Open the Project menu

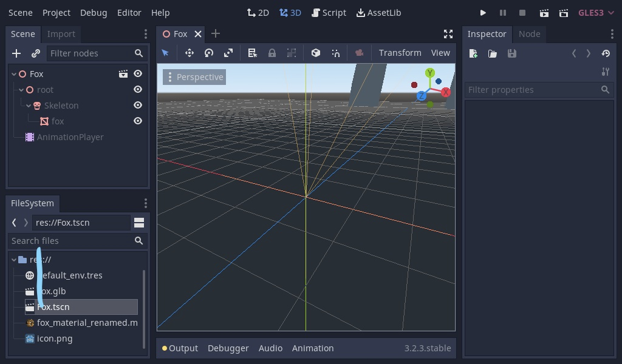click(x=56, y=13)
